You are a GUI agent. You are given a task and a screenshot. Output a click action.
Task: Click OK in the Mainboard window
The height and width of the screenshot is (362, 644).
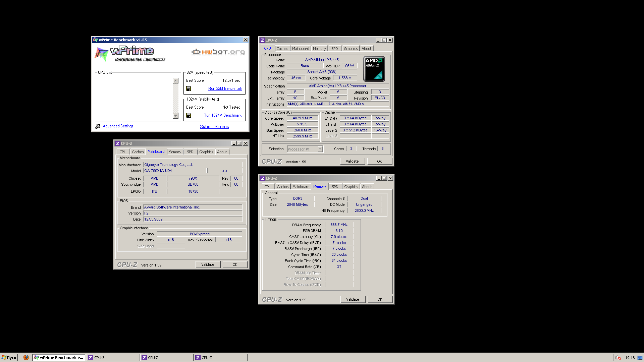tap(235, 264)
